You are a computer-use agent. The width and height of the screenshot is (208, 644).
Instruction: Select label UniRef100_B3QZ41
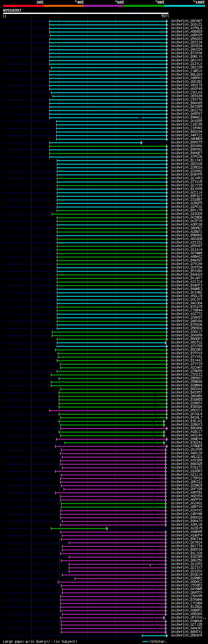pos(187,442)
